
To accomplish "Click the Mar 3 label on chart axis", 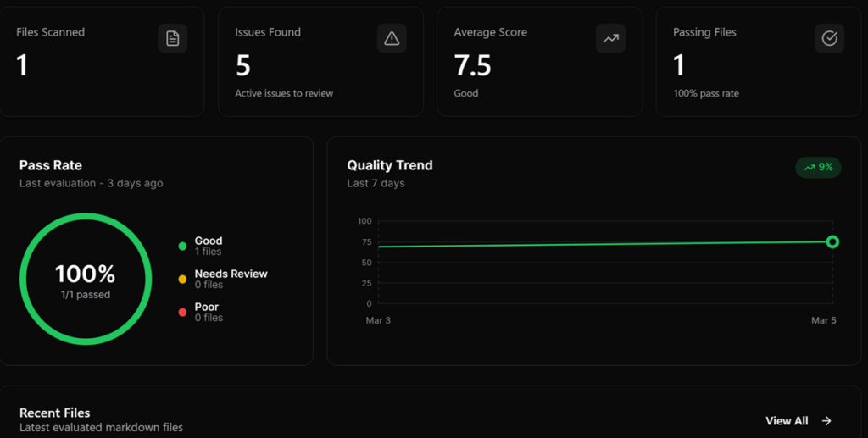I will coord(378,321).
